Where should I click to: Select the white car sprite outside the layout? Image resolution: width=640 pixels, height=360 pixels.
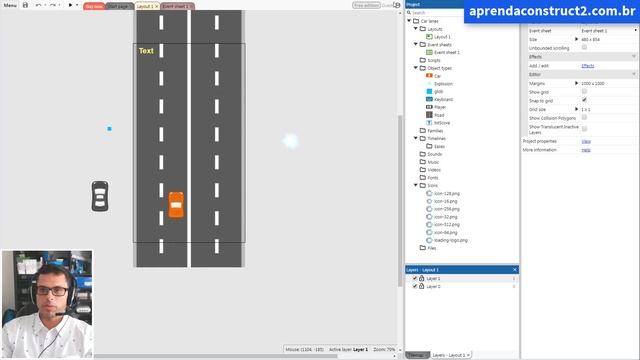(100, 196)
